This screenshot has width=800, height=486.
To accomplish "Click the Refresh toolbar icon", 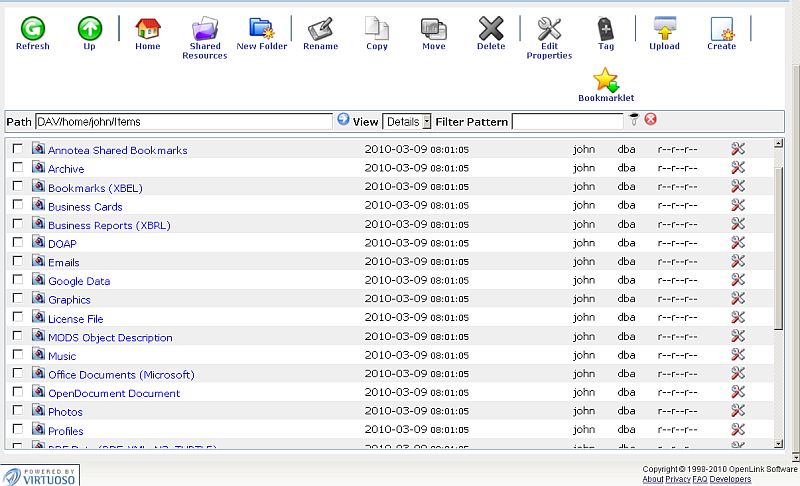I will point(32,29).
